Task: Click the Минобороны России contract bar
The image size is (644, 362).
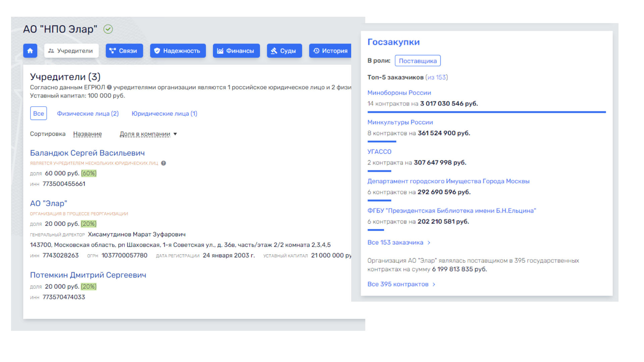Action: 487,112
